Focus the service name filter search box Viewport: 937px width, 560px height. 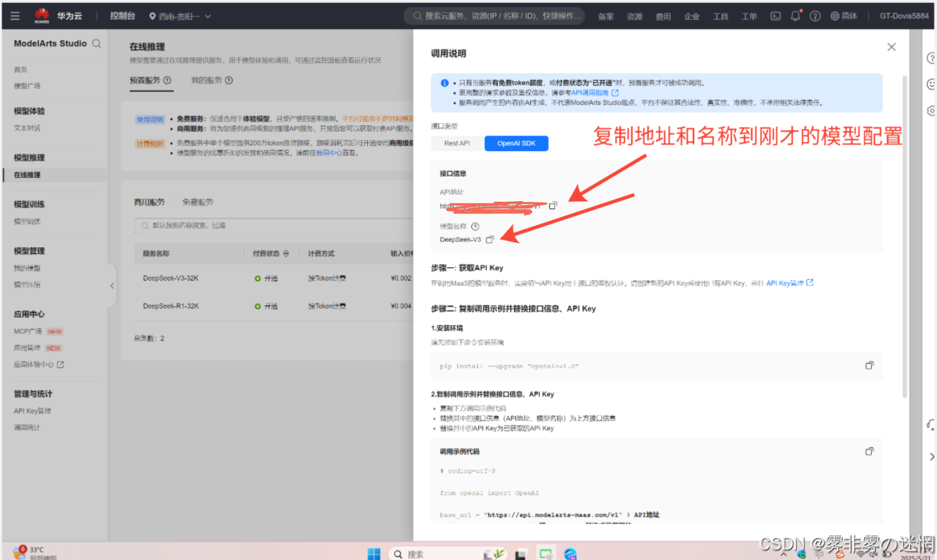pyautogui.click(x=274, y=225)
